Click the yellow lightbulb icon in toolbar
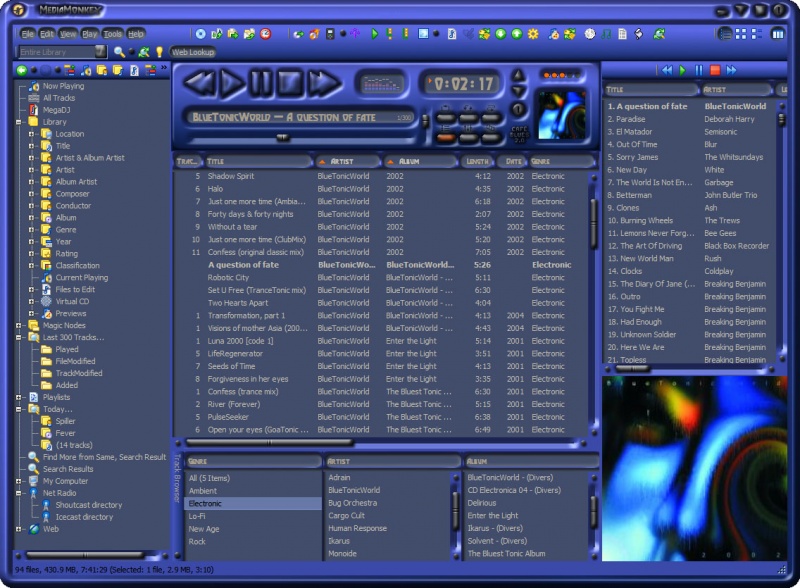The height and width of the screenshot is (588, 800). (158, 51)
